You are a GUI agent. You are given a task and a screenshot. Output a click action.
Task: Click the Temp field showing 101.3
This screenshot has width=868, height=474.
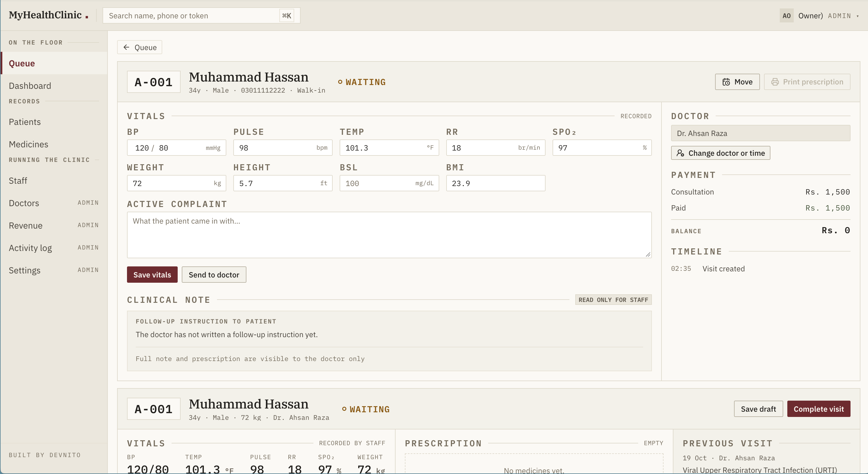click(389, 148)
